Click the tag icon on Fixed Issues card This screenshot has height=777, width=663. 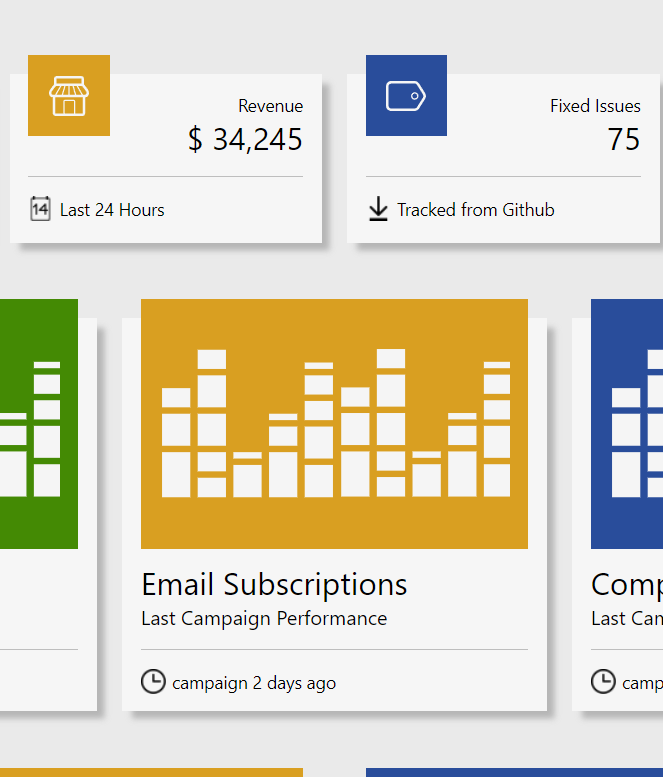coord(406,96)
